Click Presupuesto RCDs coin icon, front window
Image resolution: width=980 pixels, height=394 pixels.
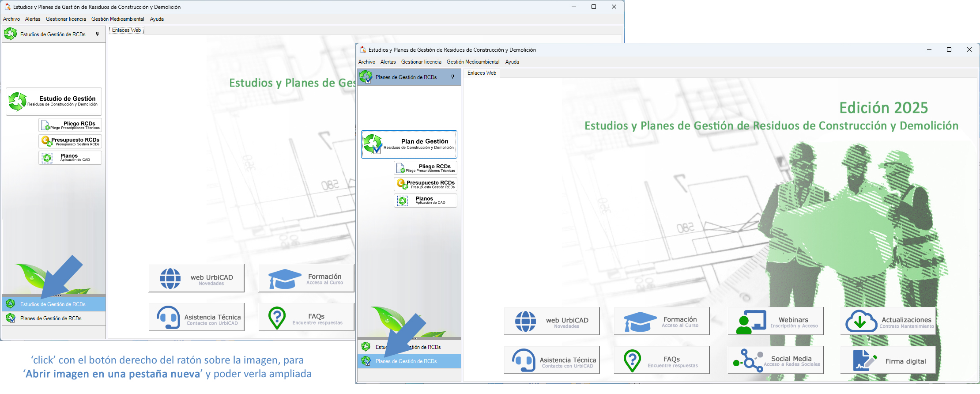tap(401, 184)
